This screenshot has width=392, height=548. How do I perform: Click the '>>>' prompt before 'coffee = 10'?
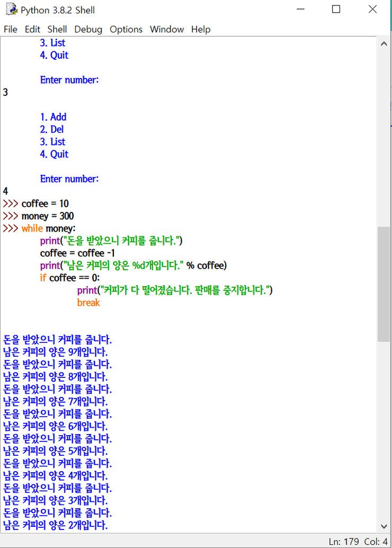click(11, 204)
